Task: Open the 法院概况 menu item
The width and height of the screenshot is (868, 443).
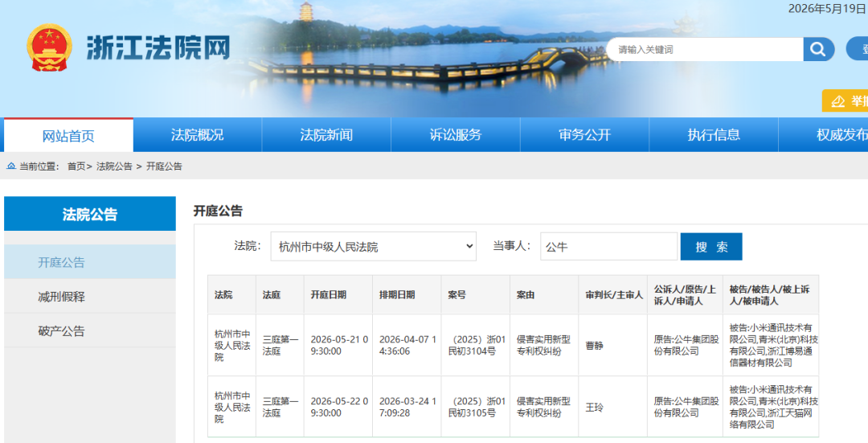Action: click(x=198, y=134)
